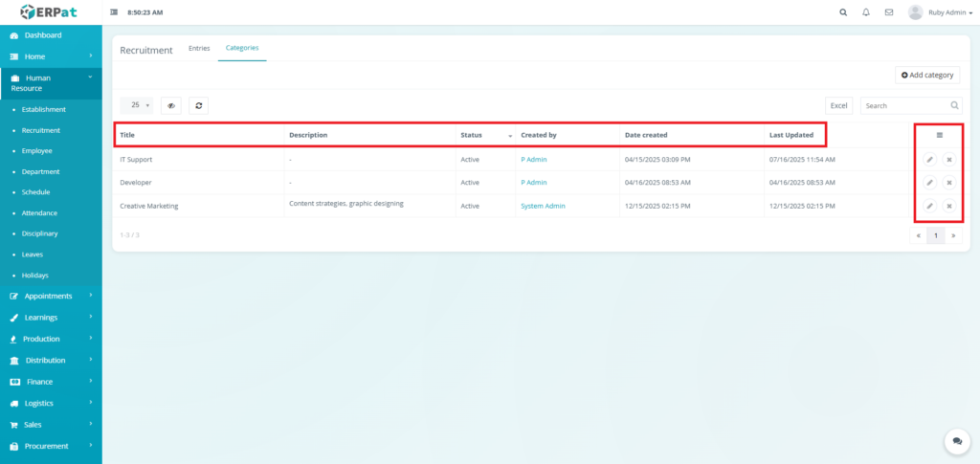The height and width of the screenshot is (464, 980).
Task: Edit the Creative Marketing category
Action: point(929,206)
